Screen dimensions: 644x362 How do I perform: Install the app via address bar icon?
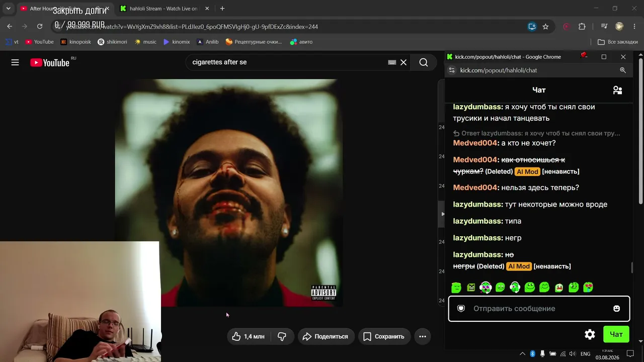click(x=532, y=27)
